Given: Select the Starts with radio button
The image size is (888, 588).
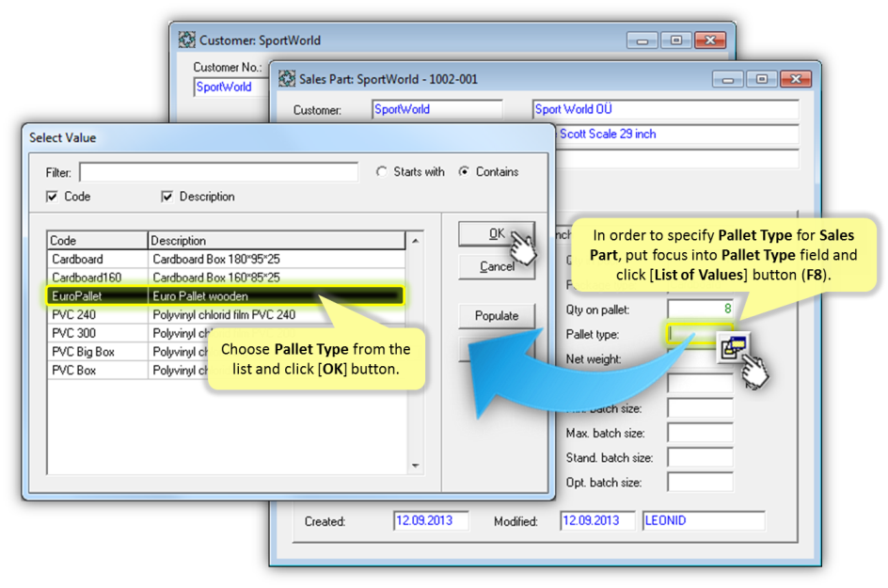Looking at the screenshot, I should (382, 171).
